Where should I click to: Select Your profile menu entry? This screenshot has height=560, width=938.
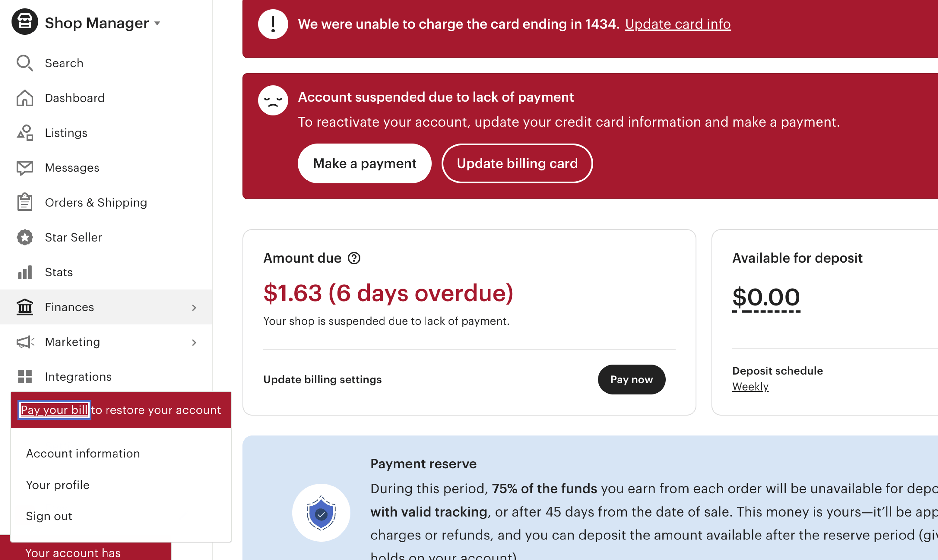point(58,485)
